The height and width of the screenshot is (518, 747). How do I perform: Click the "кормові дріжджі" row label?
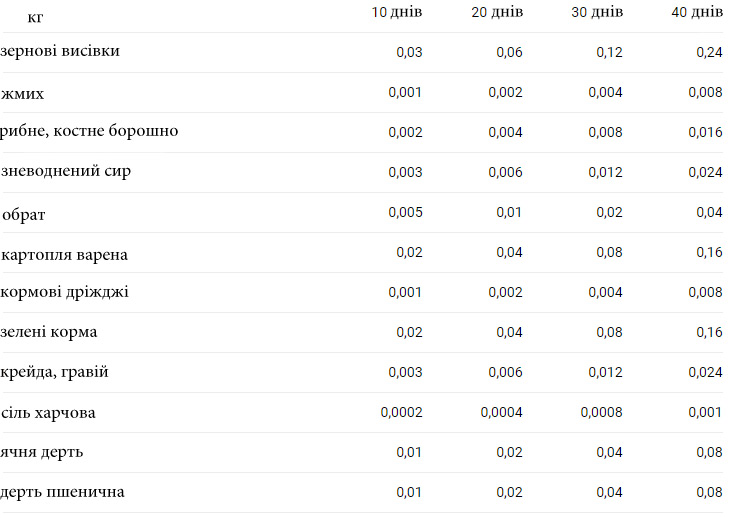[x=64, y=292]
